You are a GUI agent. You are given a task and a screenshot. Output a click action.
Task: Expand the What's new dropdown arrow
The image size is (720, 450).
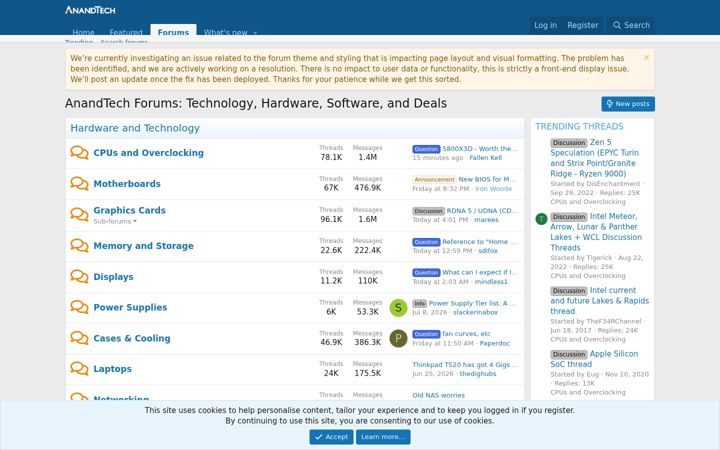pos(255,33)
